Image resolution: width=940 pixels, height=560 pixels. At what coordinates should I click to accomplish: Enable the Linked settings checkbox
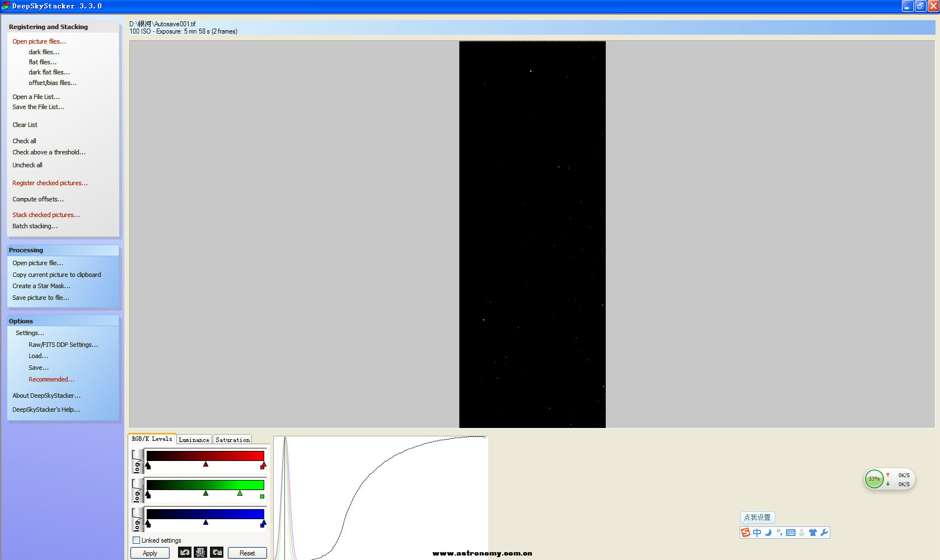(136, 540)
